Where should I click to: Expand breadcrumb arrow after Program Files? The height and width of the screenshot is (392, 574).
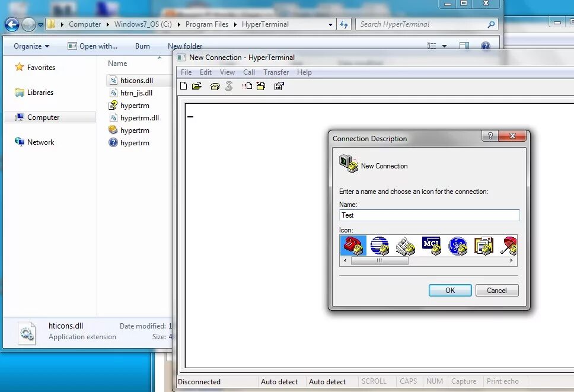[235, 24]
